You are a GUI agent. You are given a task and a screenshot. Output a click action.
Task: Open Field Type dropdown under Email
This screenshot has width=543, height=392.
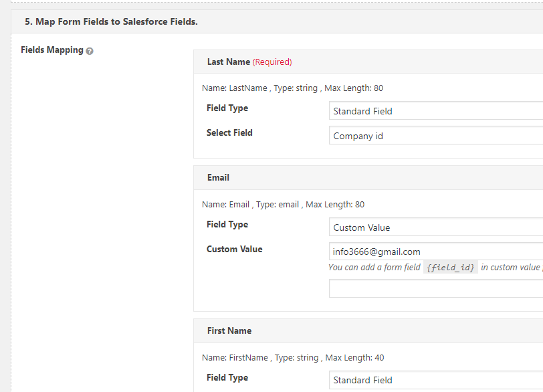click(436, 227)
